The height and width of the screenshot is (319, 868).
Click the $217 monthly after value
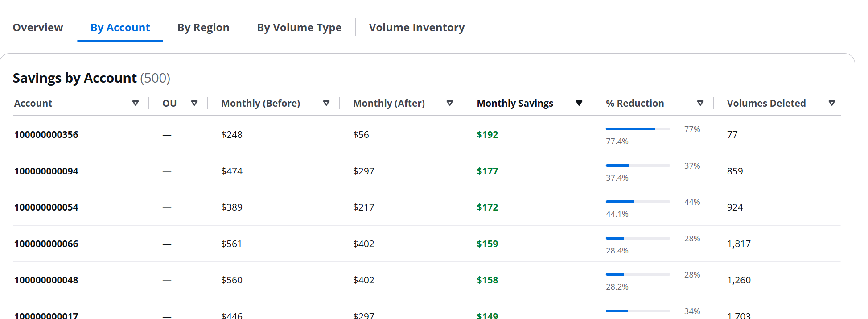tap(364, 207)
